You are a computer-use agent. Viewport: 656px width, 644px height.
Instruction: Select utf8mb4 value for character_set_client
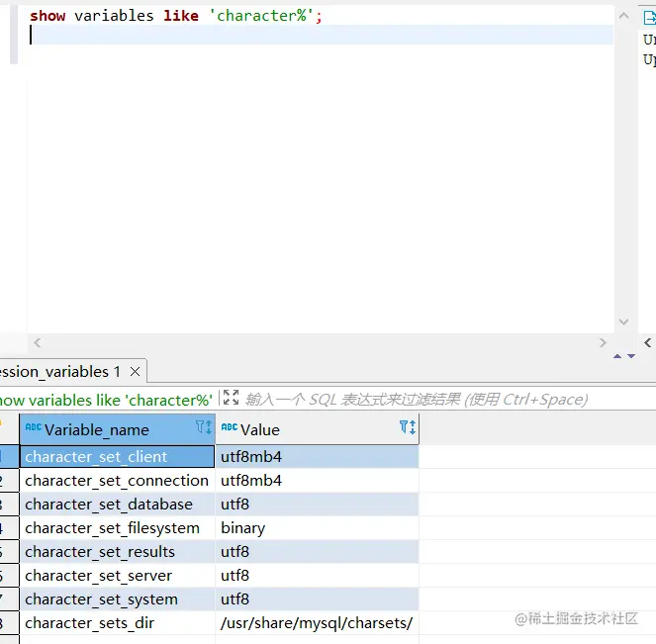coord(318,457)
